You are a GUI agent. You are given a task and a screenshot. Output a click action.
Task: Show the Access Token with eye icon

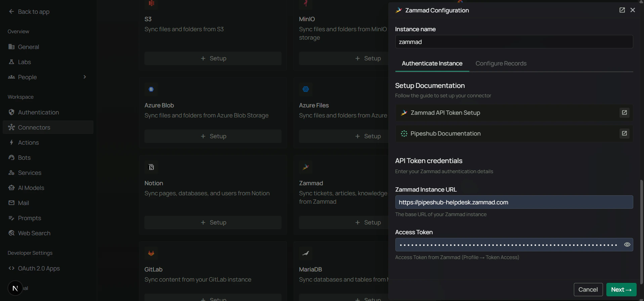tap(627, 245)
